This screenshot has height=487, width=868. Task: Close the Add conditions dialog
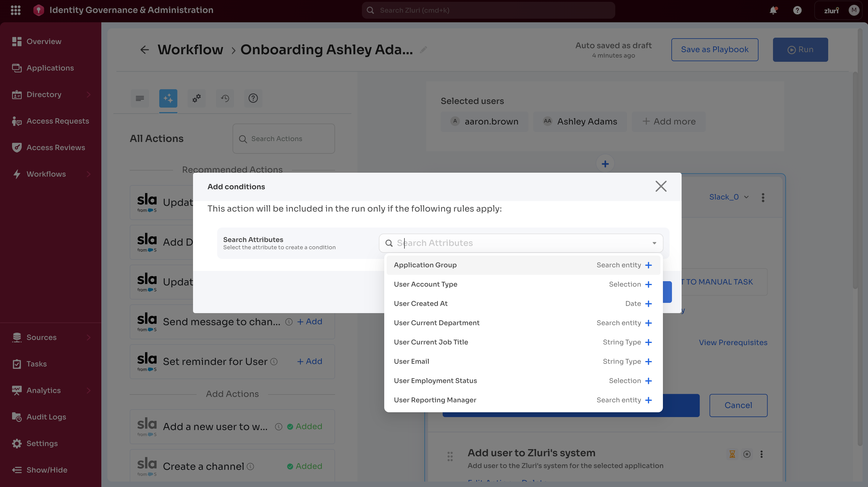point(661,186)
